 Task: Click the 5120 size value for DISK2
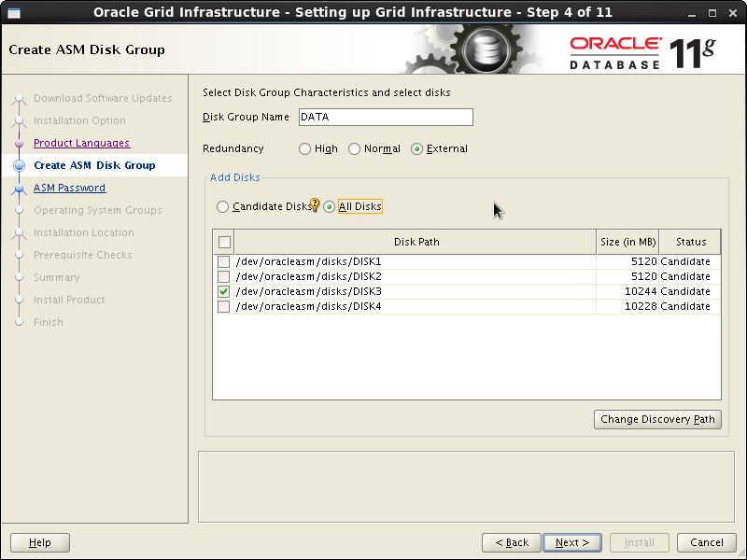click(643, 276)
